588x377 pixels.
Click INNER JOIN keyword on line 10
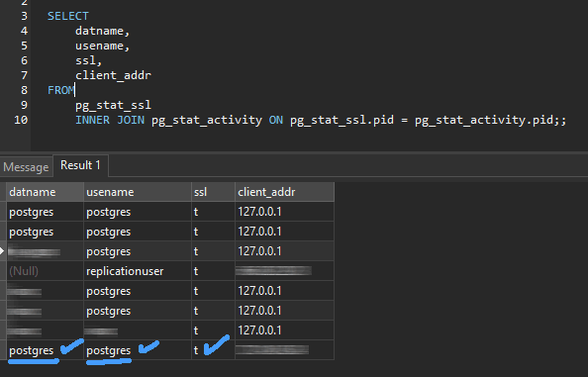110,120
